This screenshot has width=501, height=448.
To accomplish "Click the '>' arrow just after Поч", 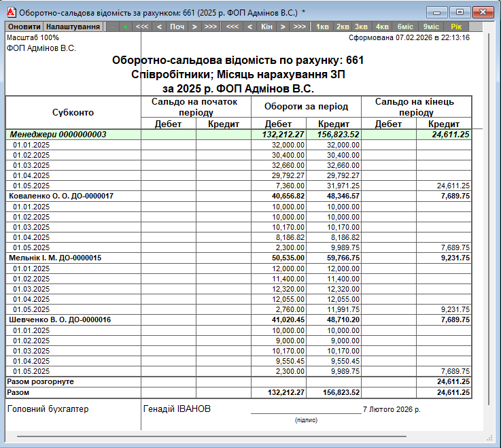I will tap(194, 27).
